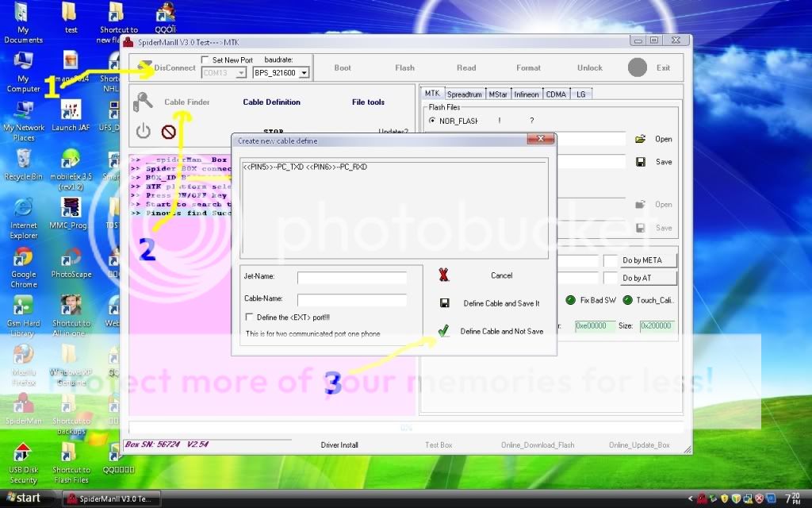Switch to the Spreadtrum tab
The image size is (812, 508).
(464, 94)
